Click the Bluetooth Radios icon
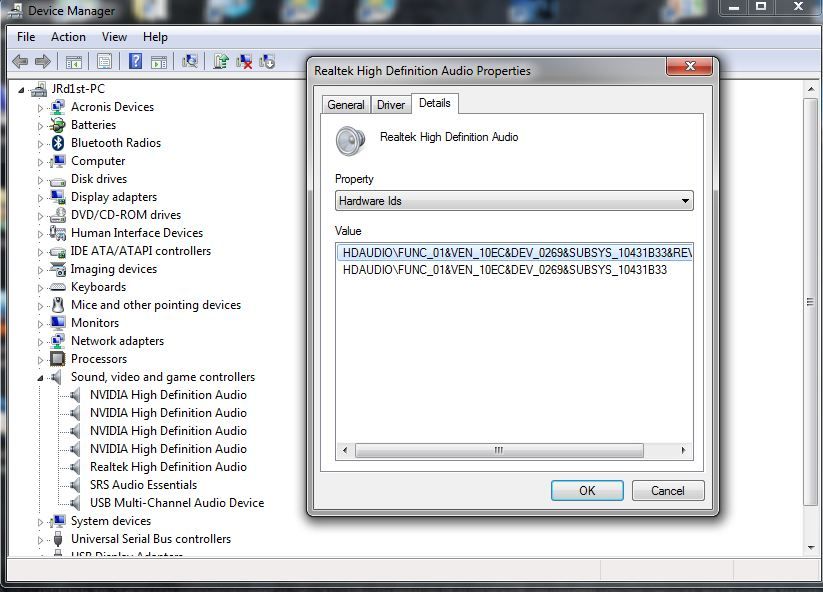The image size is (823, 592). pos(58,143)
